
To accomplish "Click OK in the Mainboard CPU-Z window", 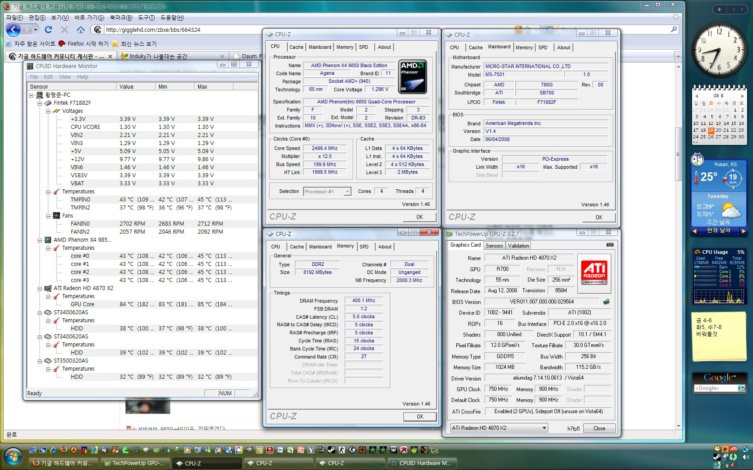I will (598, 217).
